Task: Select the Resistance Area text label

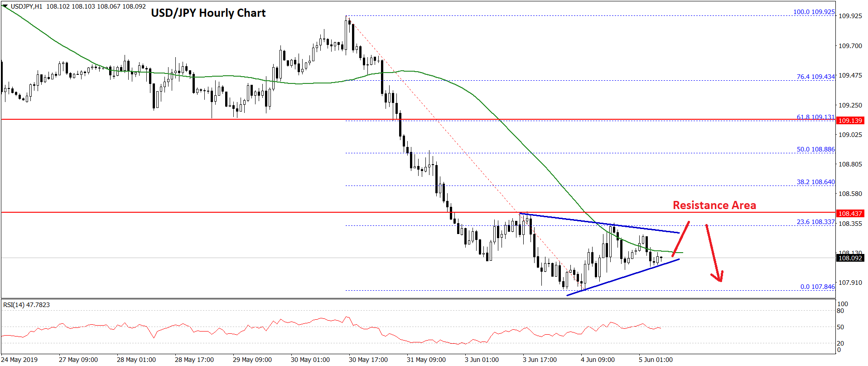Action: point(714,205)
